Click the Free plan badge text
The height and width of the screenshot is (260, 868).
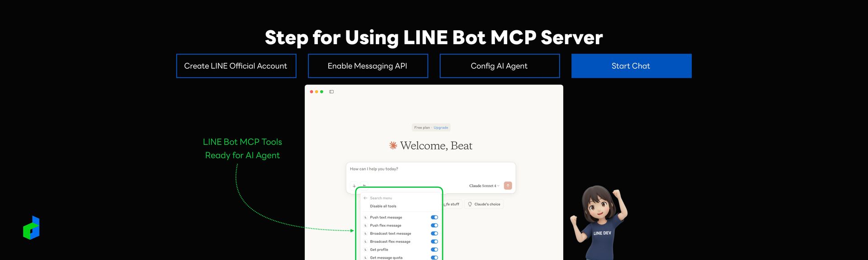(422, 128)
